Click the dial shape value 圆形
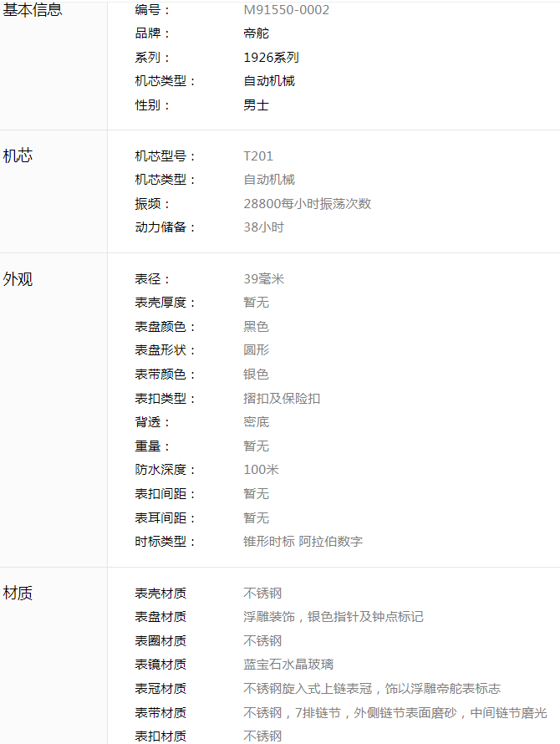Screen dimensions: 560x744 pos(257,350)
